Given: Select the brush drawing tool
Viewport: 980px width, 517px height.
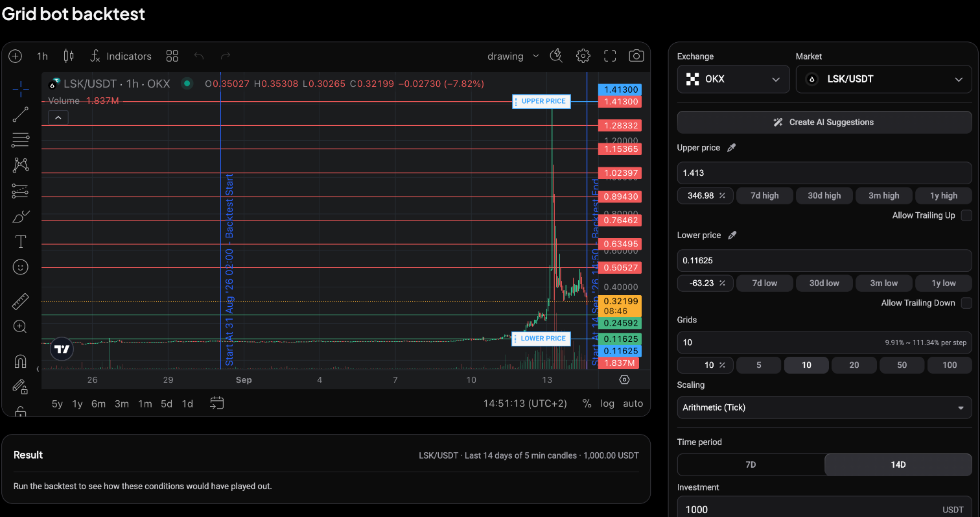Looking at the screenshot, I should tap(21, 216).
